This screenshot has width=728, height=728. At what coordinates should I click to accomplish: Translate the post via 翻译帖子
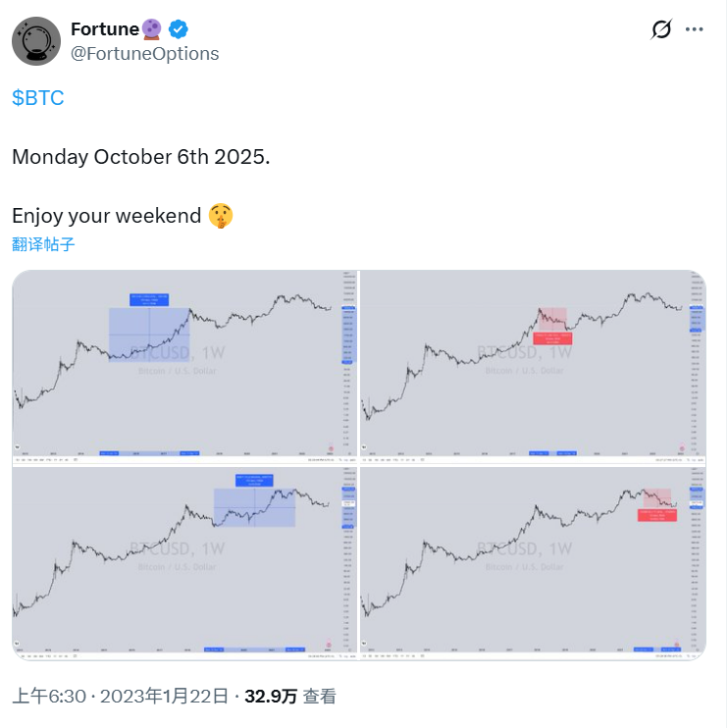(x=43, y=244)
